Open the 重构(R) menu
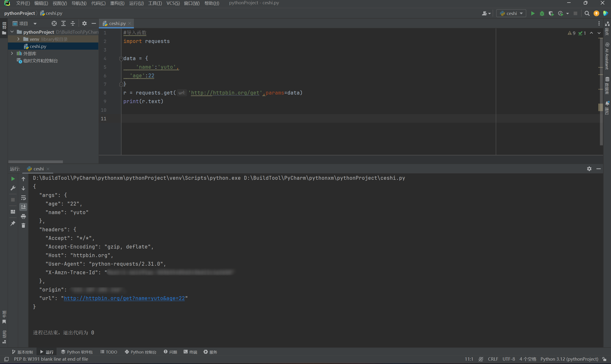The image size is (611, 364). click(x=117, y=3)
